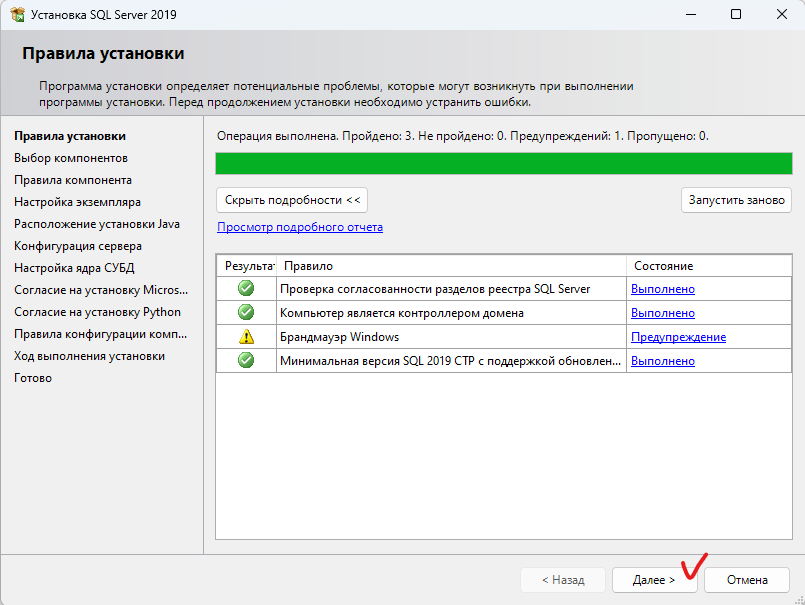
Task: Click rule text Проверка согласованности разделов реестра SQL Server
Action: tap(435, 289)
